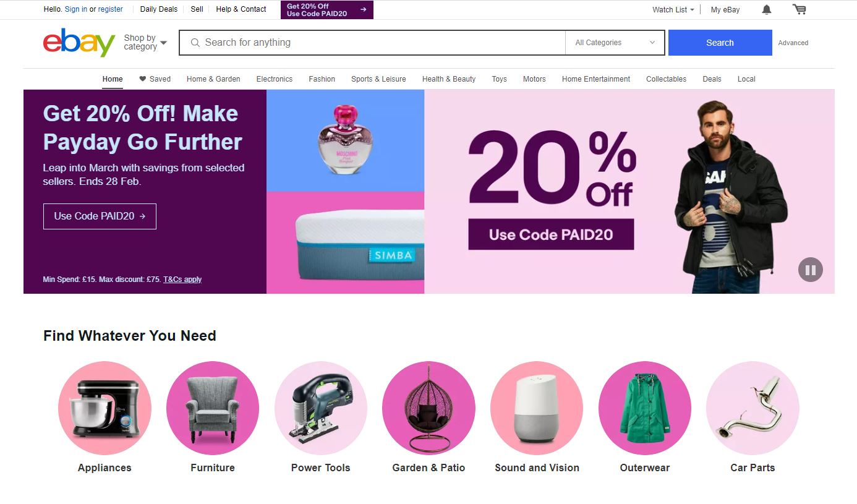The width and height of the screenshot is (857, 504).
Task: Select the Sound and Vision speaker icon
Action: tap(537, 408)
